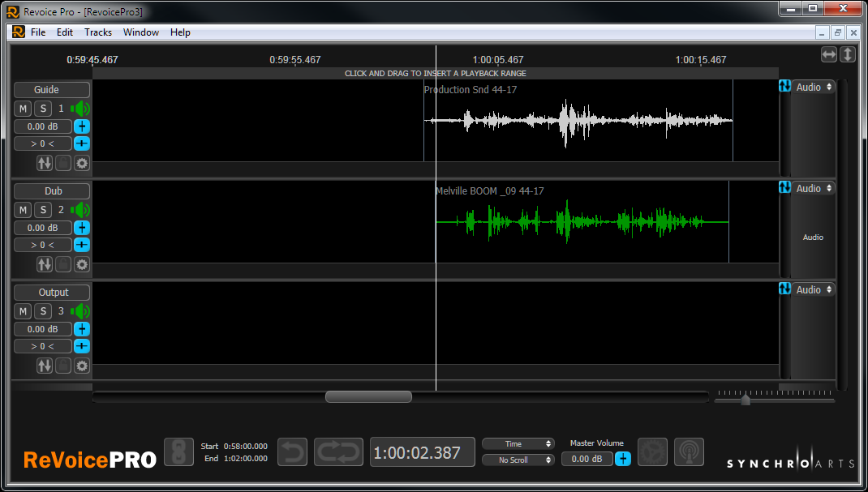Open the Time display format dropdown
This screenshot has width=868, height=492.
(518, 444)
